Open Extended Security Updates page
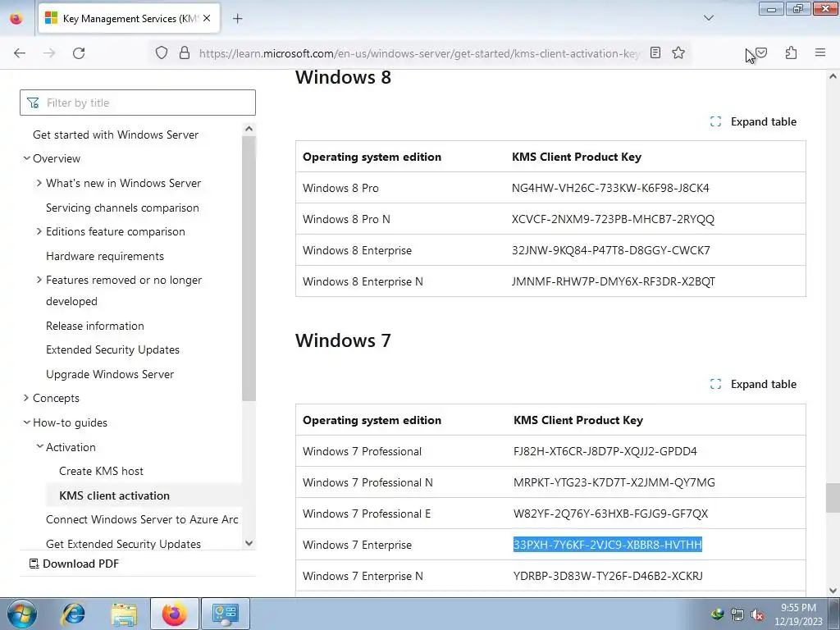Viewport: 840px width, 630px height. 112,349
